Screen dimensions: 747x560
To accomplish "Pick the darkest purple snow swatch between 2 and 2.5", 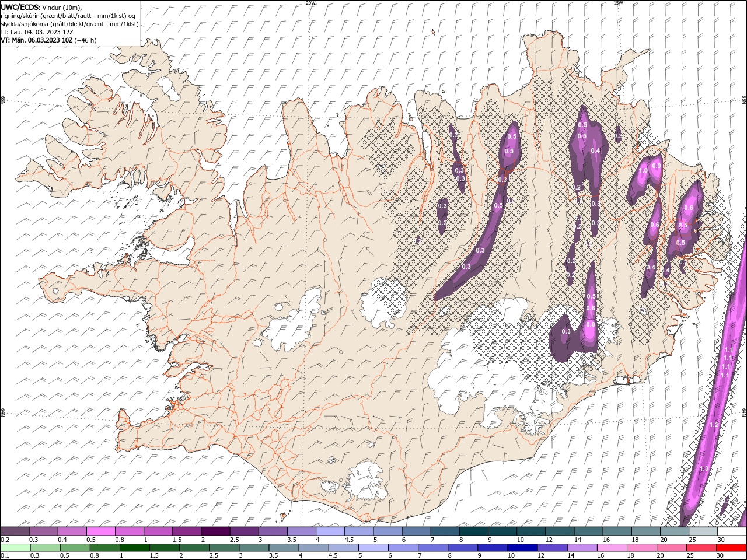I will pos(215,531).
